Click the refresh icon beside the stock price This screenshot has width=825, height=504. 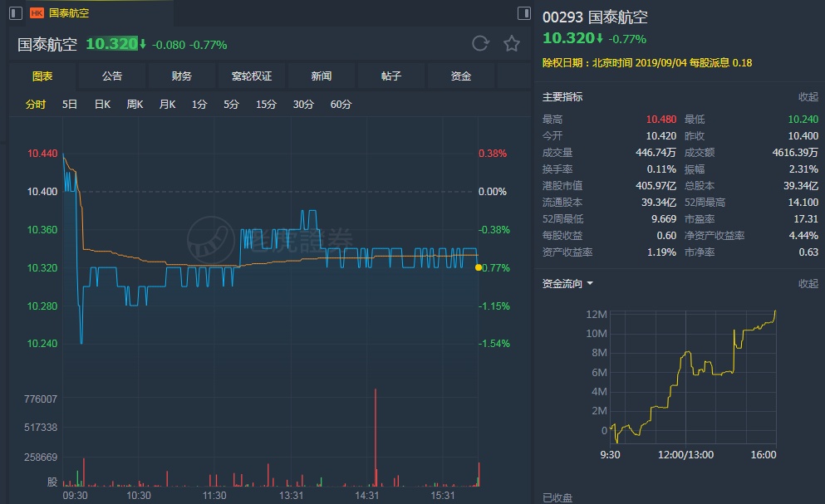pos(480,44)
